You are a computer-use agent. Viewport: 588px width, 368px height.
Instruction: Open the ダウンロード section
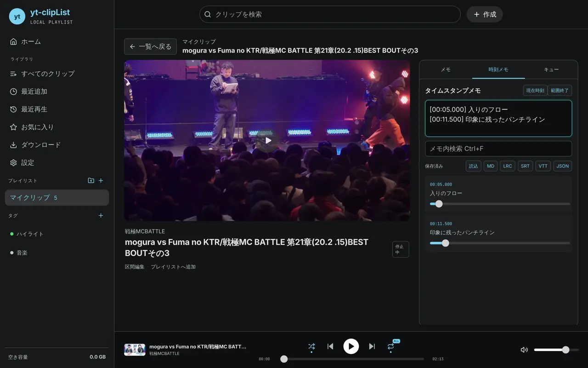pyautogui.click(x=57, y=145)
